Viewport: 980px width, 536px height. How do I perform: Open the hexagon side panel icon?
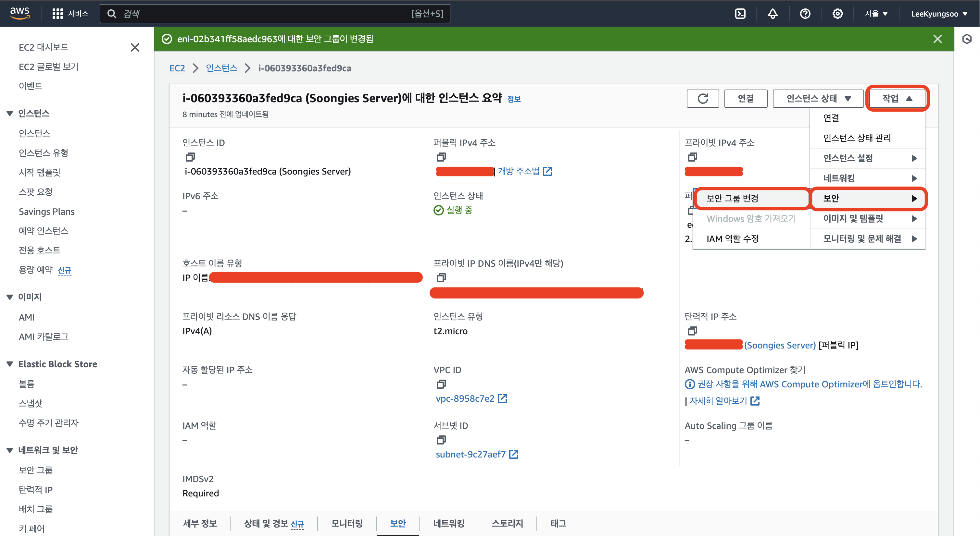click(x=967, y=39)
